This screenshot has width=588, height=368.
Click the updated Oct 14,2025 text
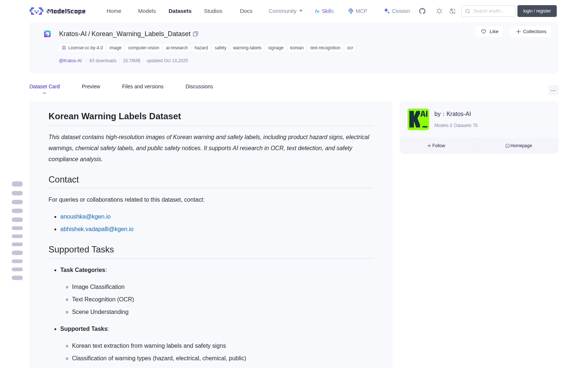pos(167,61)
